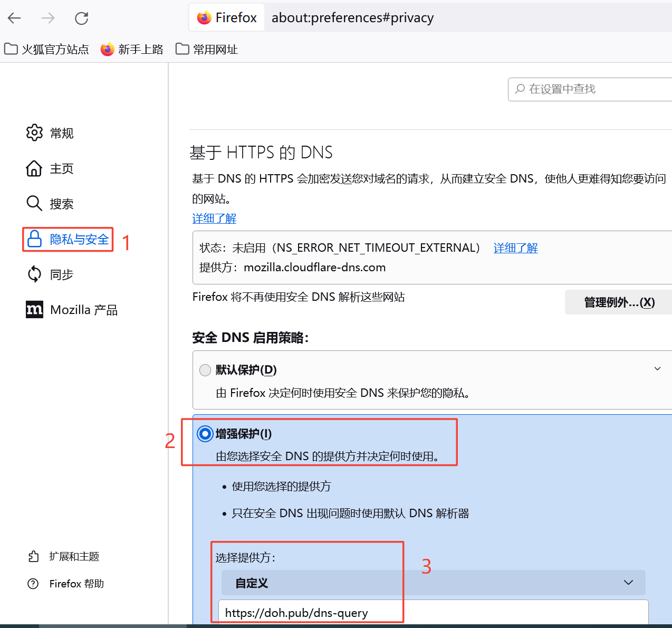Screen dimensions: 672x628
Task: Click the question mark help icon
Action: click(33, 584)
